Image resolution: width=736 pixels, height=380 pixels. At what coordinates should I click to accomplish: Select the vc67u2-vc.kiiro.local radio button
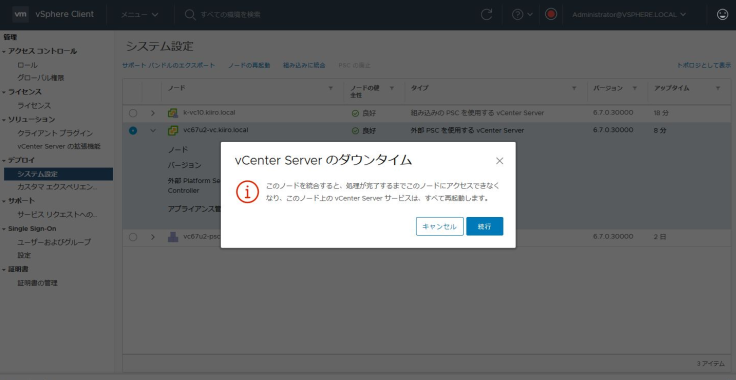point(133,130)
